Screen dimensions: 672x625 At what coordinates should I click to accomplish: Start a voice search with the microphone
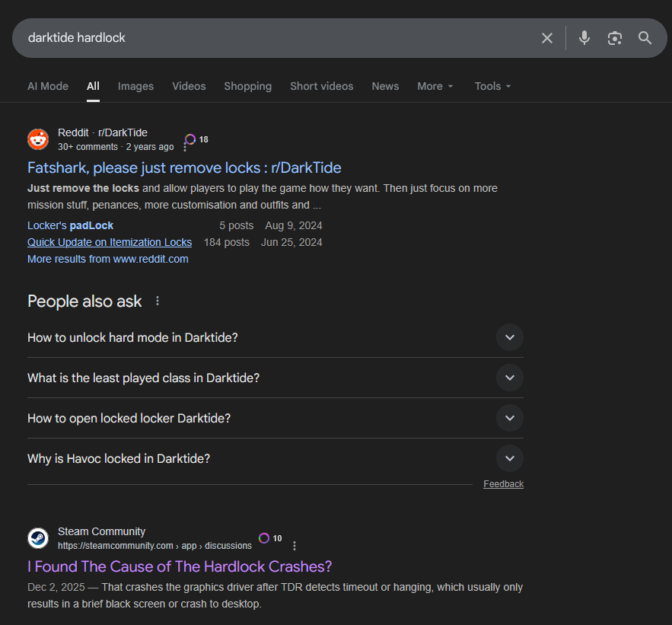(x=584, y=38)
